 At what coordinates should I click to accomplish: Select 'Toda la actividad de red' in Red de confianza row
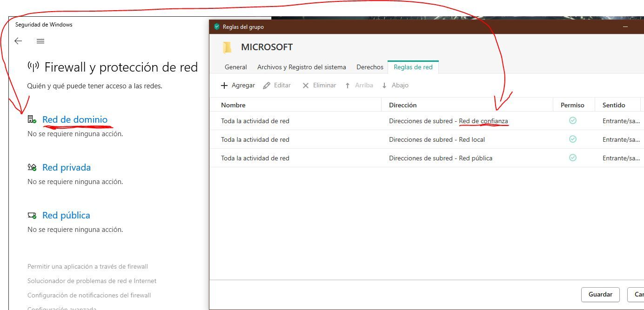coord(255,121)
